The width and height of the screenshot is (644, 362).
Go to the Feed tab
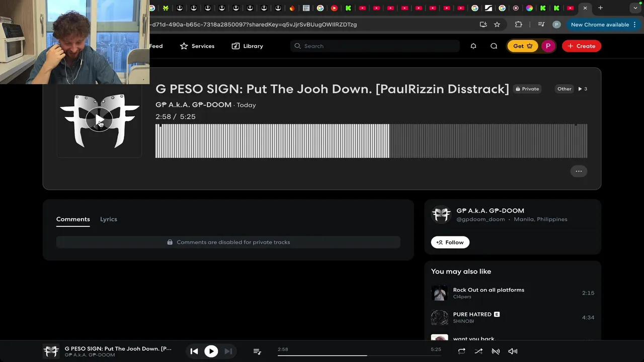pos(156,46)
